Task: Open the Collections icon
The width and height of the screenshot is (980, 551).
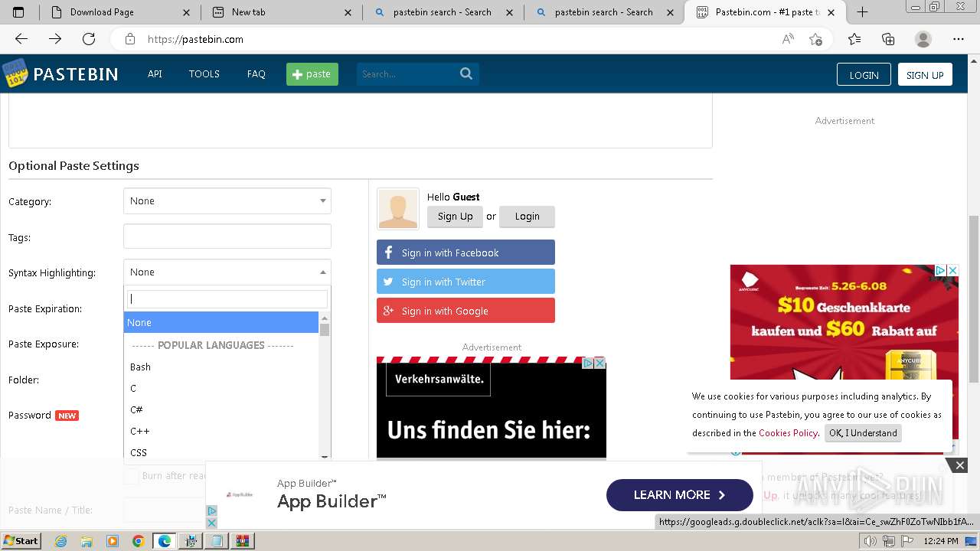Action: pyautogui.click(x=888, y=39)
